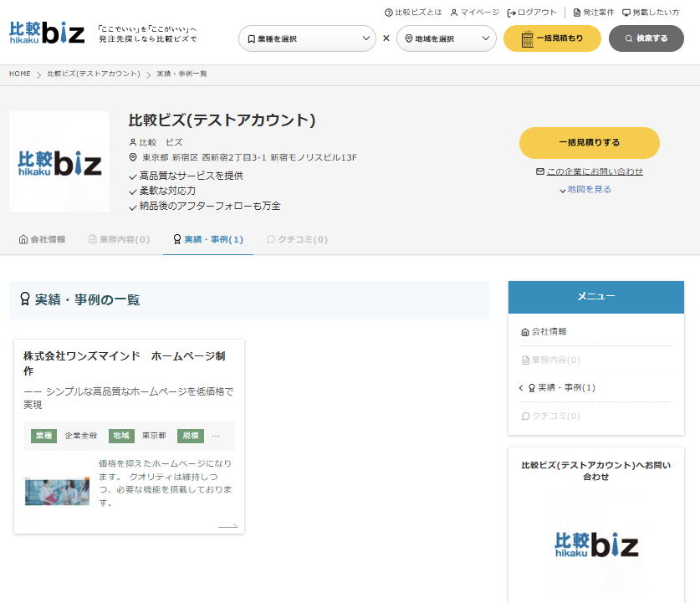This screenshot has width=700, height=603.
Task: Open クチコミ(0) in the sidebar menu
Action: pos(551,416)
